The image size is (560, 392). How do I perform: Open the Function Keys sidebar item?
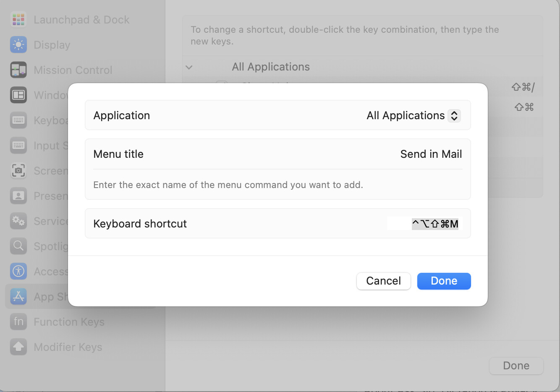(x=69, y=322)
